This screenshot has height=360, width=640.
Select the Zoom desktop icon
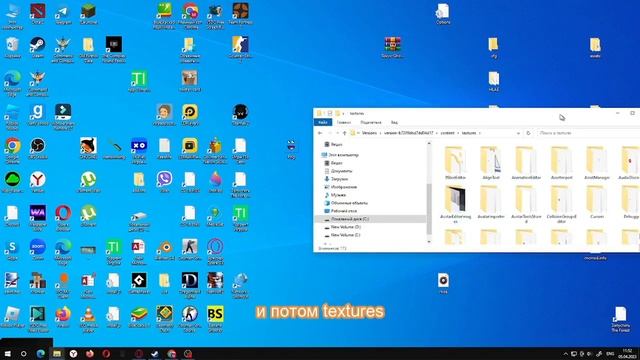(x=38, y=249)
